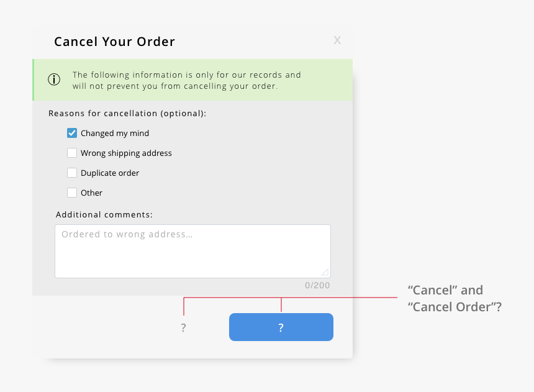534x392 pixels.
Task: Click the 'Other' option label text
Action: [x=91, y=193]
